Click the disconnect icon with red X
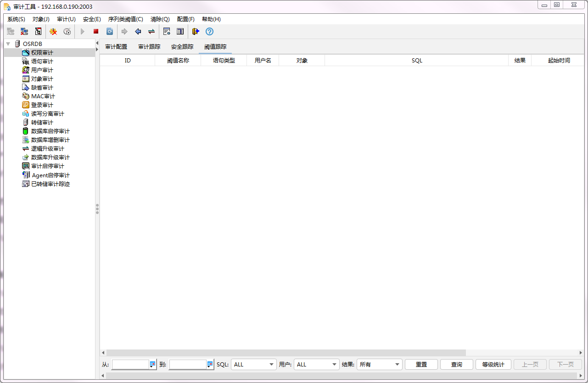Screen dimensions: 588x383 point(24,32)
